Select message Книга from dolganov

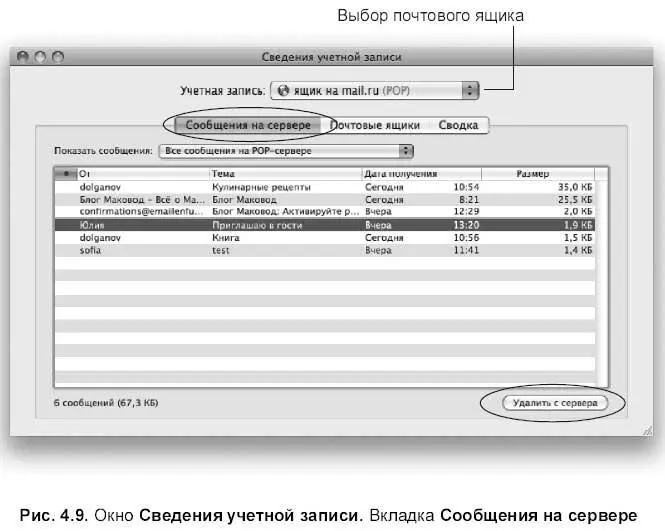(325, 238)
